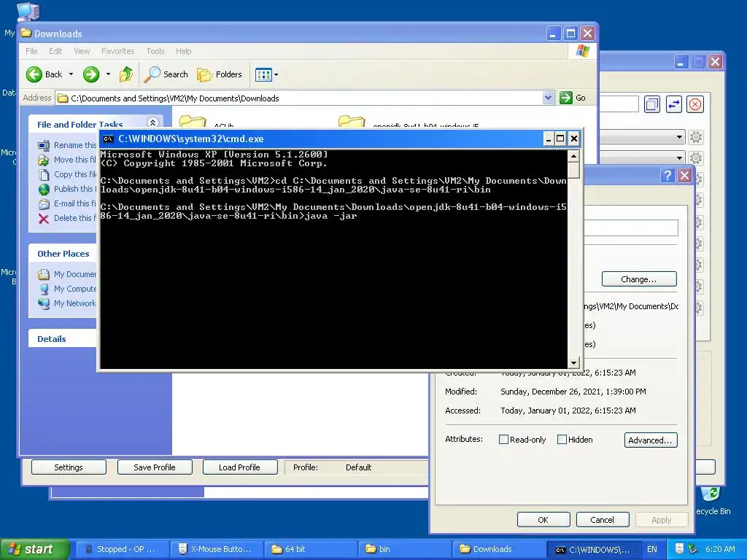747x560 pixels.
Task: Click the copy-layers icon in X-Mouse window
Action: pos(651,104)
